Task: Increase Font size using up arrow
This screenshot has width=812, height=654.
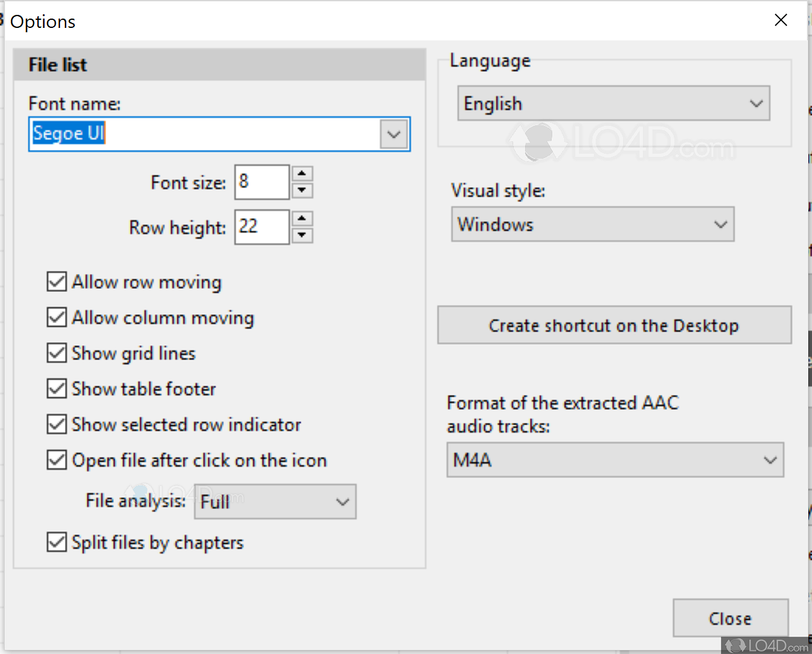Action: pos(302,174)
